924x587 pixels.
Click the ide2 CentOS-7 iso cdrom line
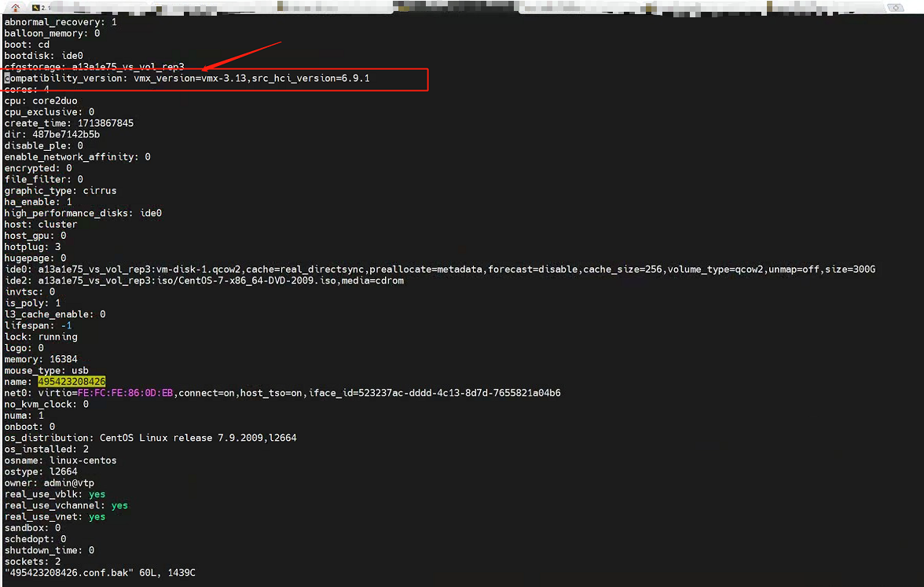204,280
